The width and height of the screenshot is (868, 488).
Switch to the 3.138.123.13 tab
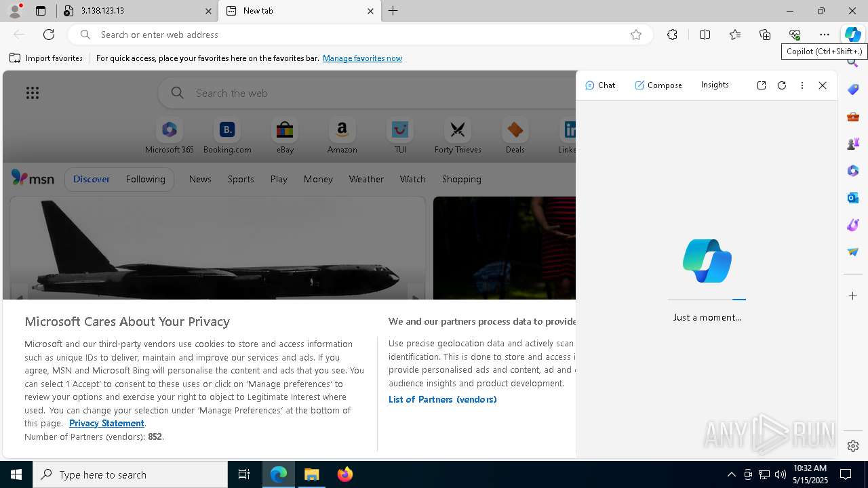point(138,11)
